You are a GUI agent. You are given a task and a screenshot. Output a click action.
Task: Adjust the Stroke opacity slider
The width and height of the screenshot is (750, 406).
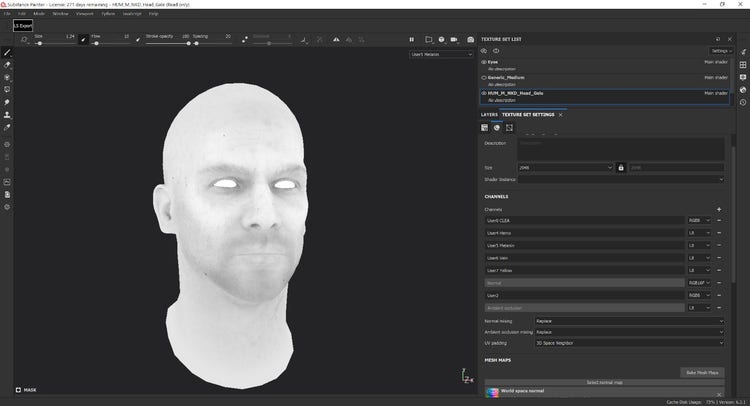point(170,44)
